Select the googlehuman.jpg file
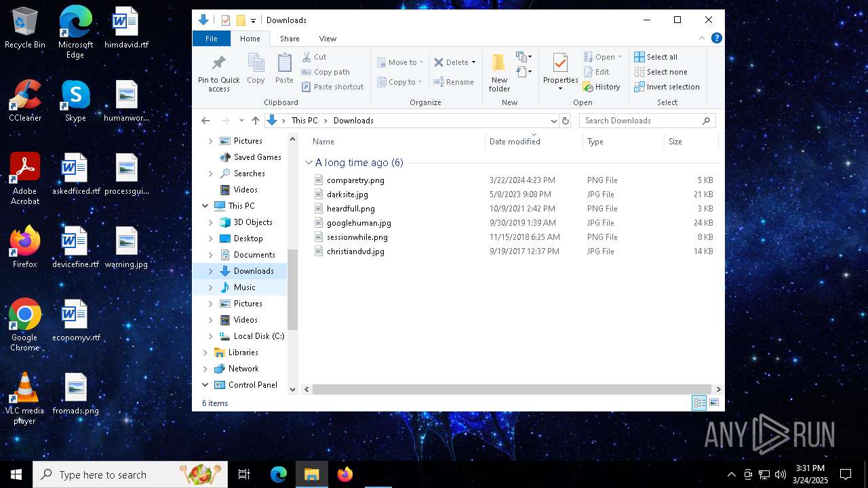Image resolution: width=868 pixels, height=488 pixels. click(359, 223)
